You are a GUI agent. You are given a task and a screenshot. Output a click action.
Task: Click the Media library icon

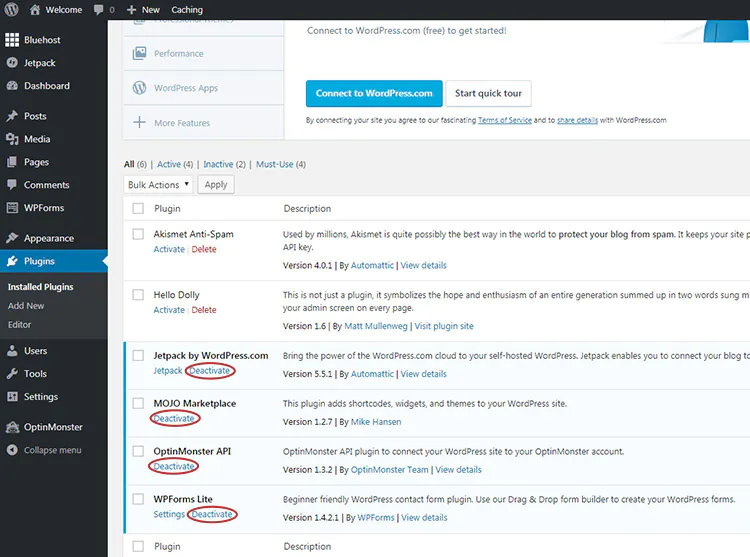(12, 139)
